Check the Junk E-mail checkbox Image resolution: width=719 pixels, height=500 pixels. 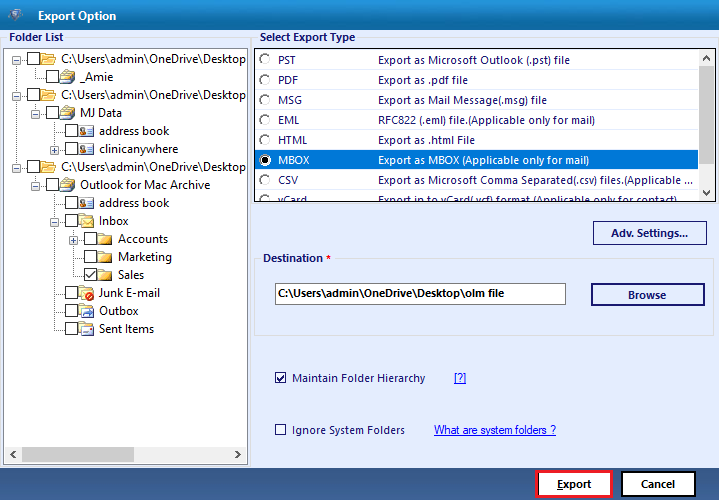71,293
